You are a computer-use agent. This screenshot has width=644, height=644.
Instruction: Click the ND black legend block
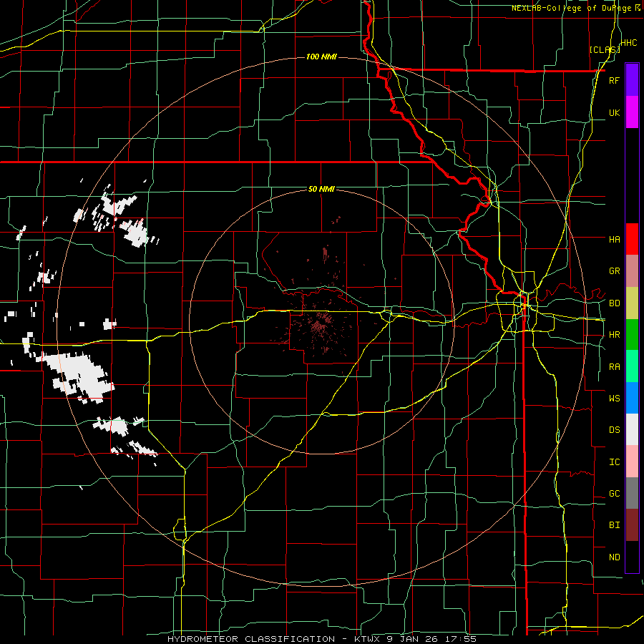tap(632, 557)
